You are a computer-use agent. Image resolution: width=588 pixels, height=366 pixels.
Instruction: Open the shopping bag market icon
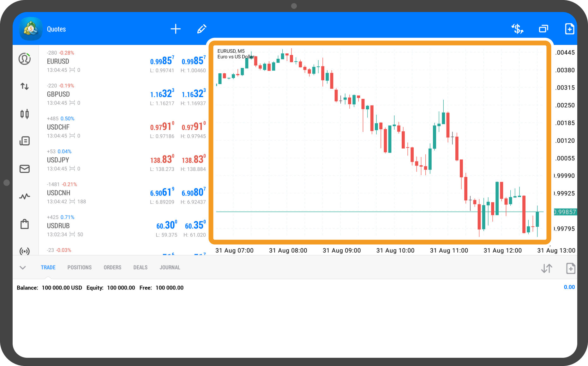[25, 224]
